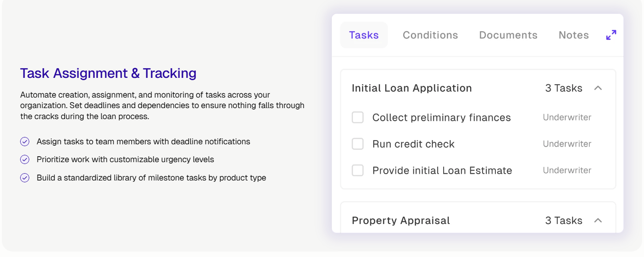This screenshot has width=644, height=257.
Task: Check the Collect preliminary finances checkbox
Action: 358,118
